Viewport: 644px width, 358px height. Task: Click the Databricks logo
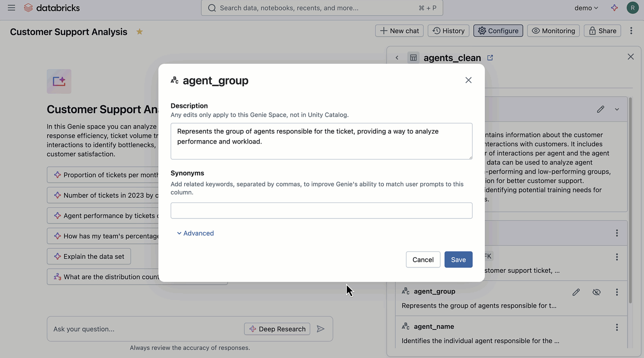click(x=52, y=8)
